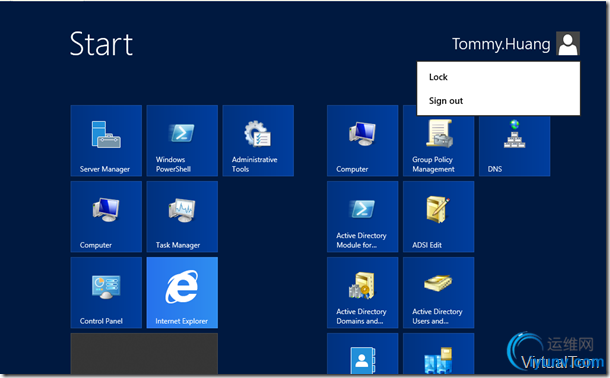The image size is (610, 378).
Task: Open Active Directory Domains and Trusts tile
Action: pos(363,292)
